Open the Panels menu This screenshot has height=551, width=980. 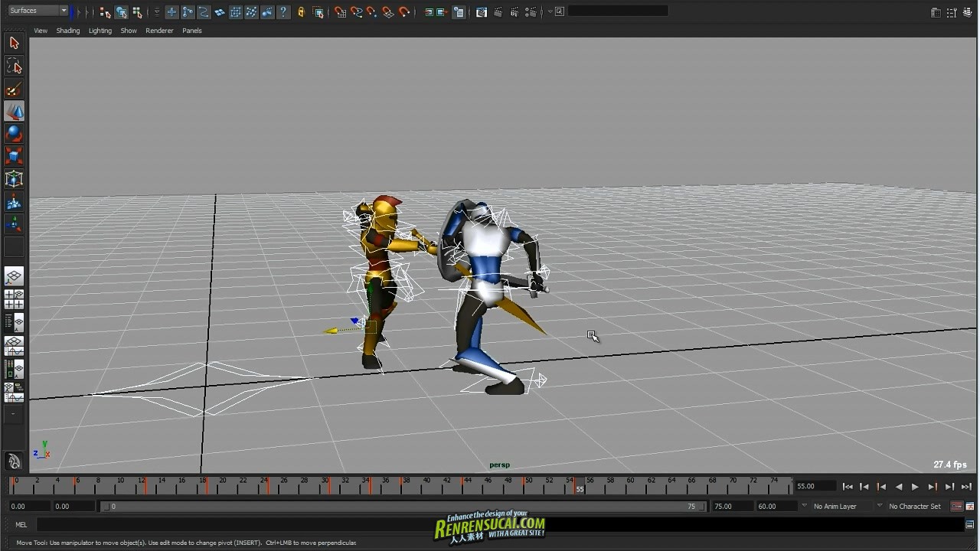(192, 31)
